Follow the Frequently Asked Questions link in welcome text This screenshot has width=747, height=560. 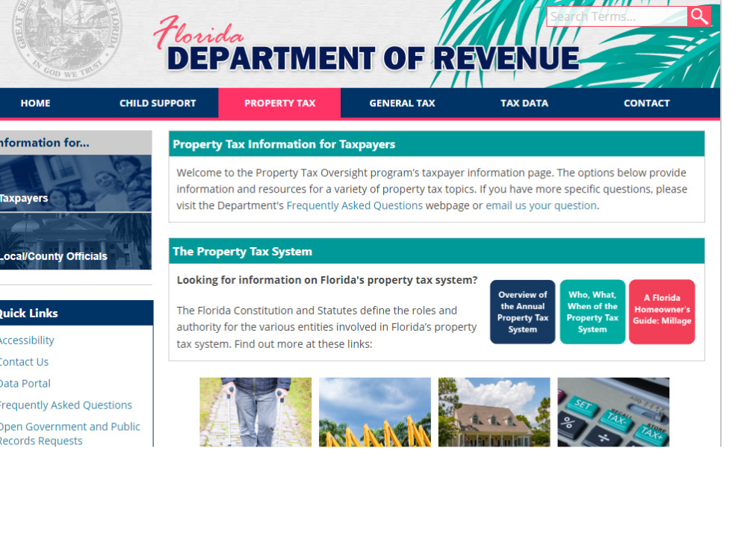click(354, 205)
